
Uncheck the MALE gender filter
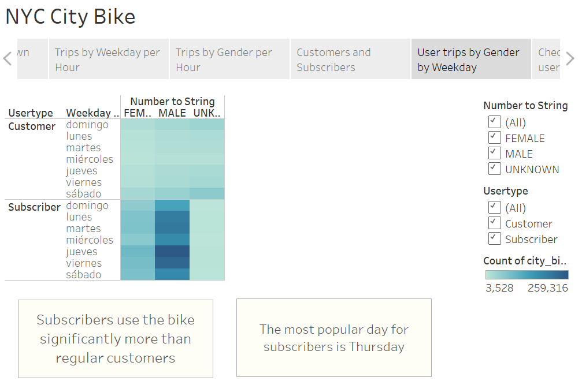click(x=494, y=153)
